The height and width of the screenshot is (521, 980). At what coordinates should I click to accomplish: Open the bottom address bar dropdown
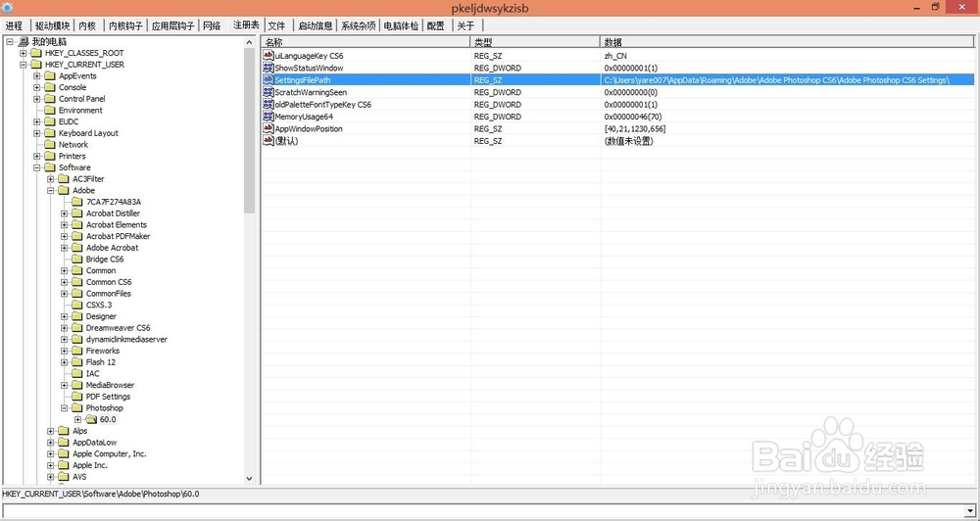point(970,510)
